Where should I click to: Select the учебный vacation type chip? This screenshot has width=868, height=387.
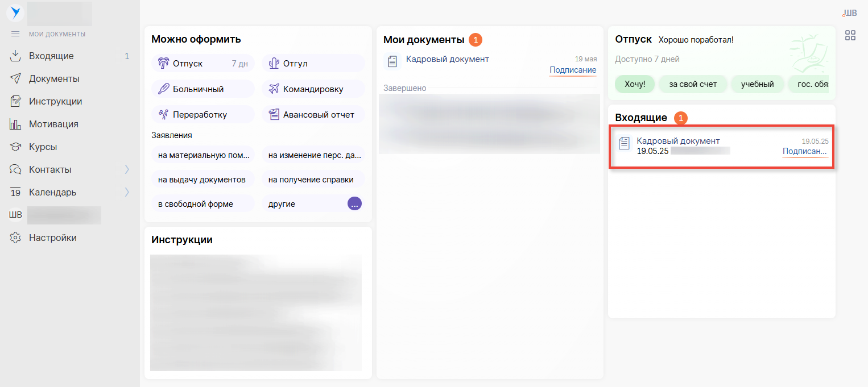757,84
